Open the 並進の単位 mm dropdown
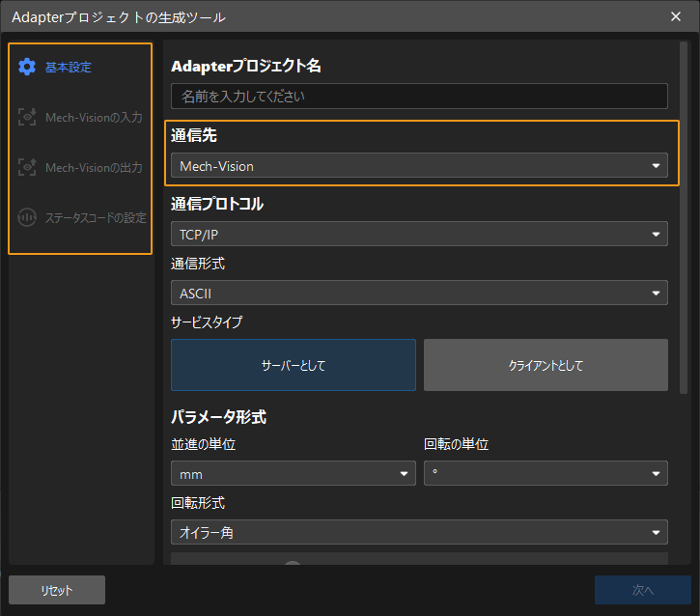Screen dimensions: 700x616 [294, 473]
